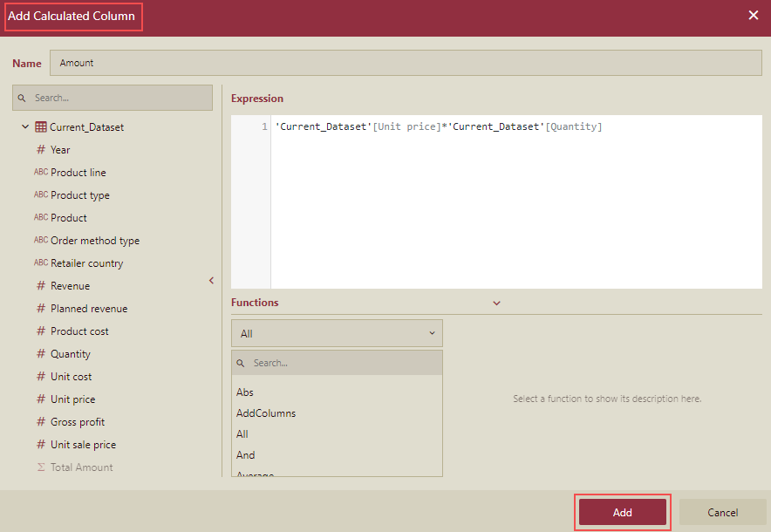
Task: Click the numeric icon beside Gross profit
Action: [x=41, y=421]
